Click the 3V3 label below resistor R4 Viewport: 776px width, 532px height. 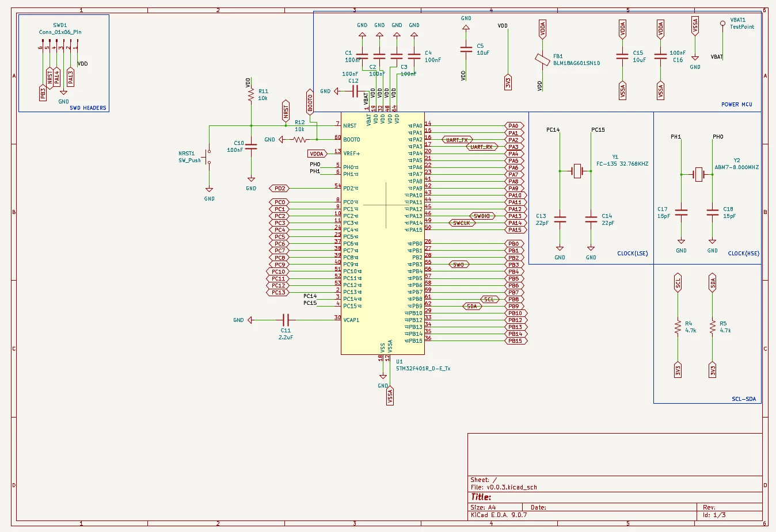(678, 370)
